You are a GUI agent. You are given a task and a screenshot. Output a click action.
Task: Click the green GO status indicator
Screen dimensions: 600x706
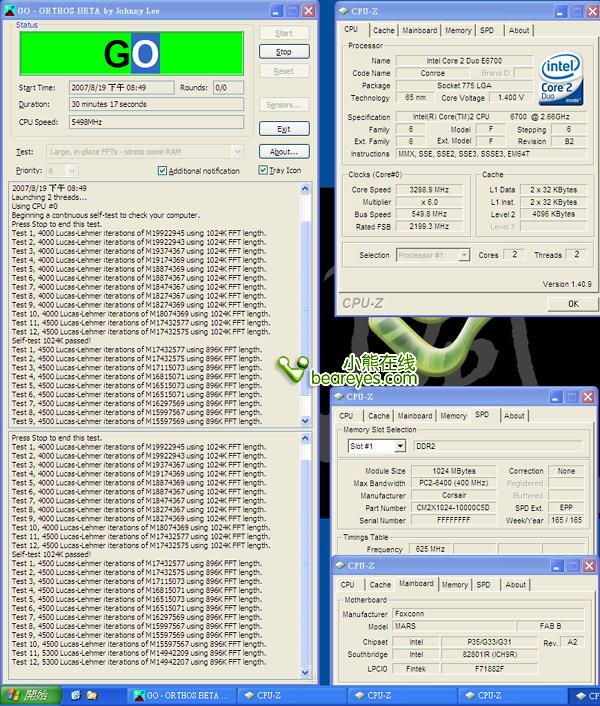(x=132, y=54)
